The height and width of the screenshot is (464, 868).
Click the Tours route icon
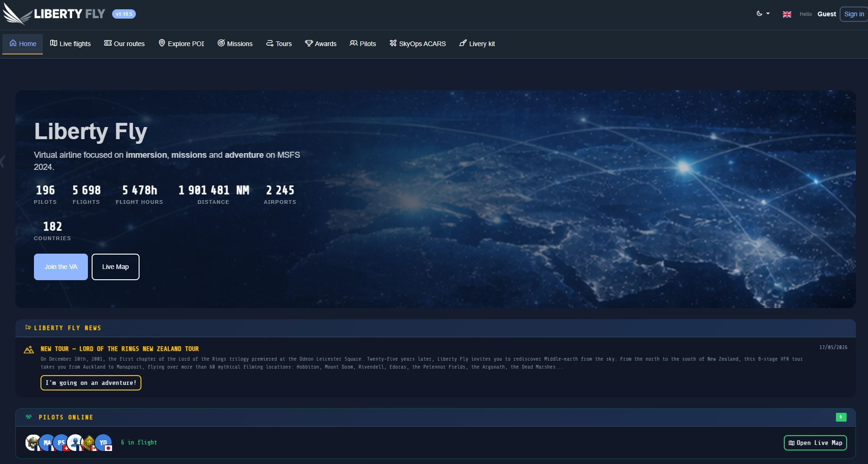(x=270, y=43)
